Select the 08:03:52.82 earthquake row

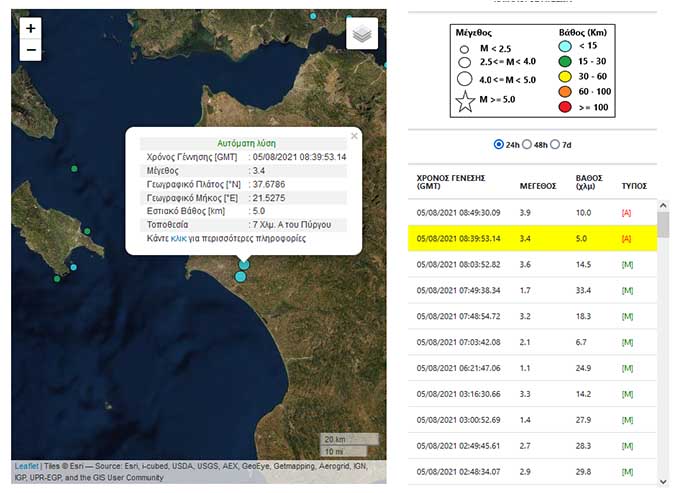click(532, 264)
